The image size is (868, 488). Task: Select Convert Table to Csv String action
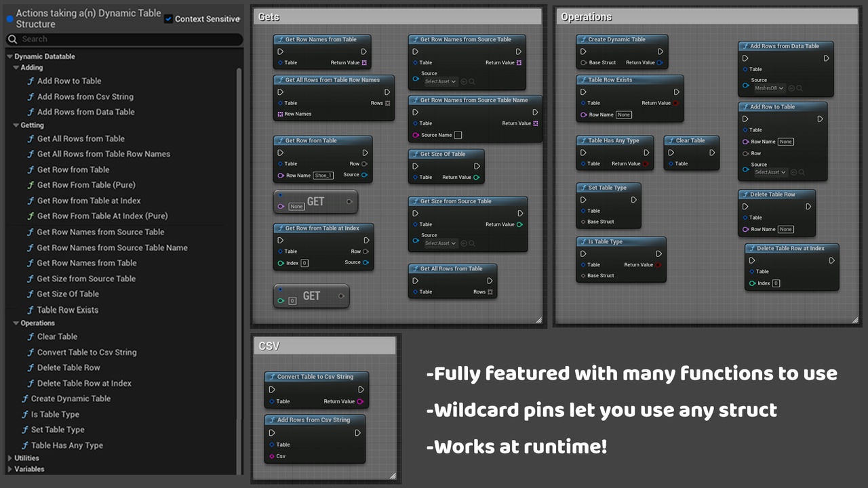pos(87,352)
